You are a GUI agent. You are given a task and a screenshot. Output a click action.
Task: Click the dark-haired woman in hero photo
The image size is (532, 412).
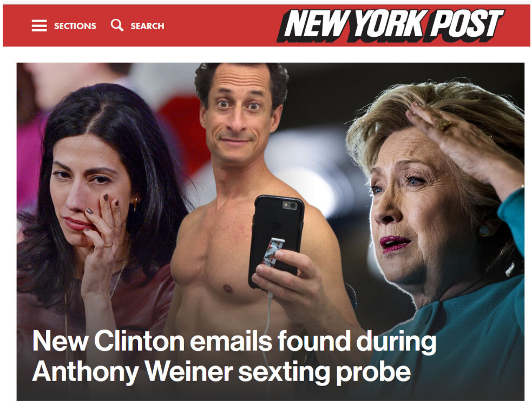pyautogui.click(x=98, y=204)
